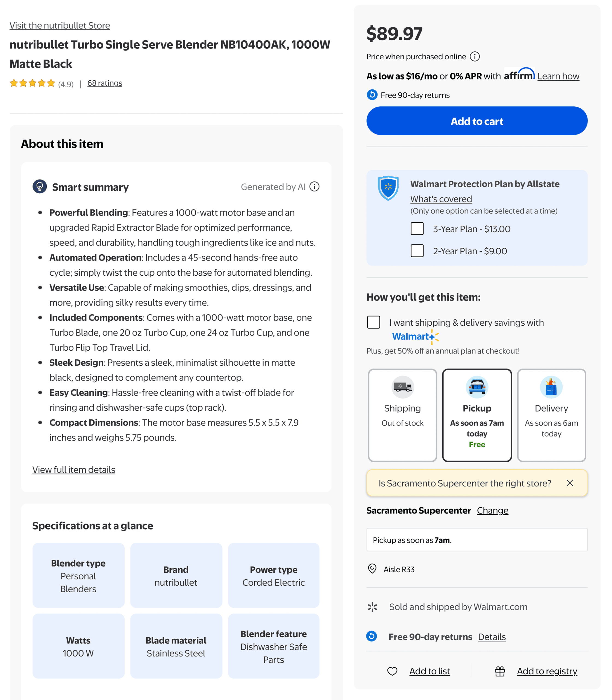
Task: Click the Smart summary lightbulb icon
Action: (39, 186)
